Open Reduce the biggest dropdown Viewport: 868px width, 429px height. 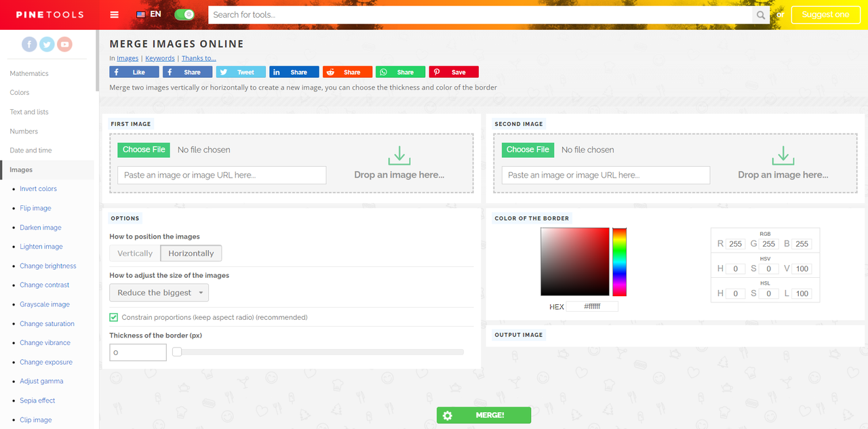[x=159, y=293]
